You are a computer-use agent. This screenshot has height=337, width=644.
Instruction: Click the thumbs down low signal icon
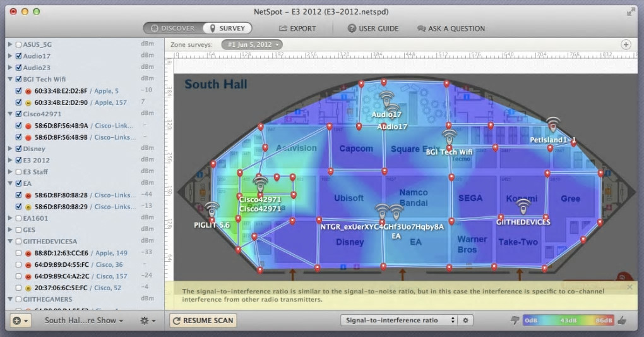tap(515, 320)
